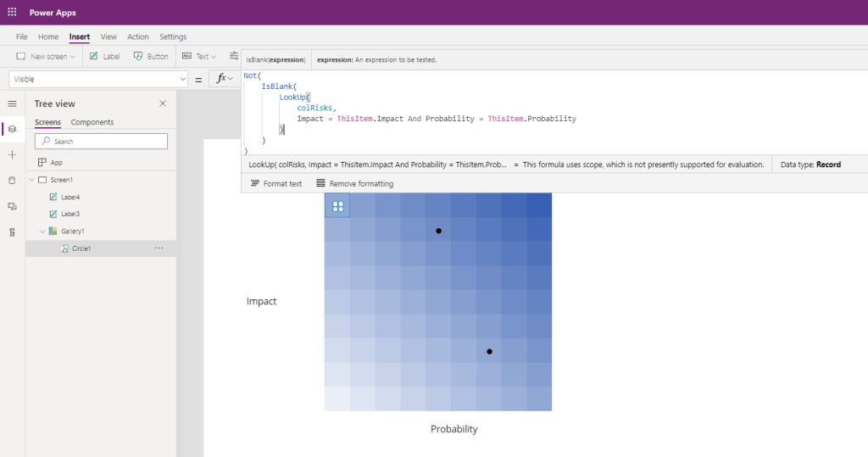Collapse the Gallery1 tree node
The height and width of the screenshot is (457, 868).
tap(42, 231)
